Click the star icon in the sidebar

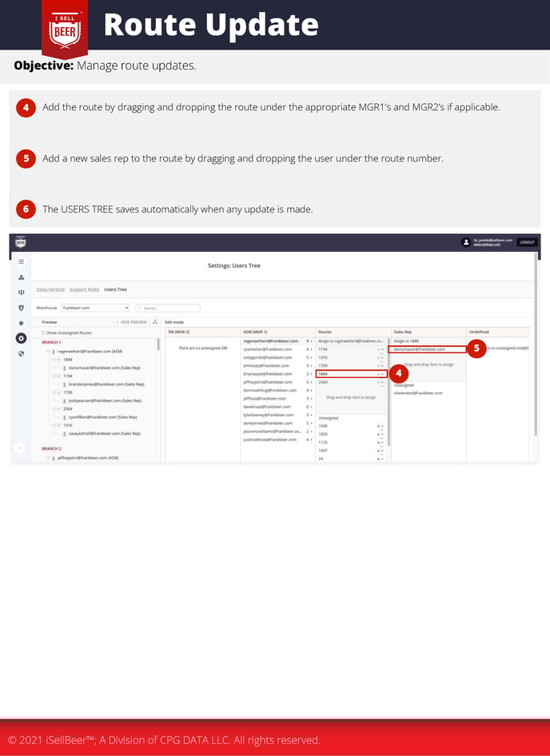pyautogui.click(x=21, y=323)
